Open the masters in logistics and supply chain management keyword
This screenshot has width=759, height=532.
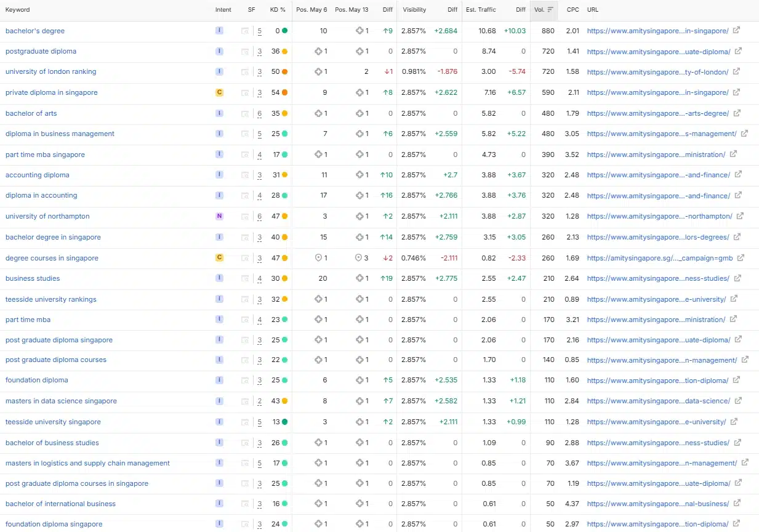point(87,463)
